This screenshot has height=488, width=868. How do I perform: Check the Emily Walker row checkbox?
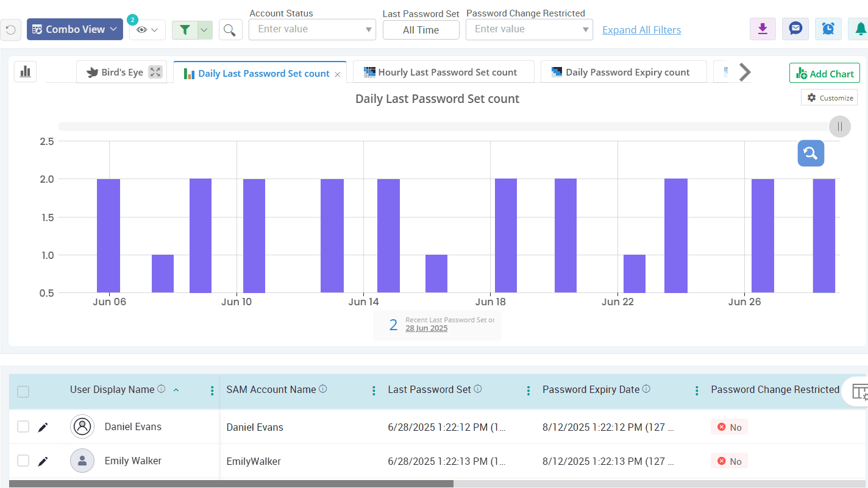pos(23,461)
